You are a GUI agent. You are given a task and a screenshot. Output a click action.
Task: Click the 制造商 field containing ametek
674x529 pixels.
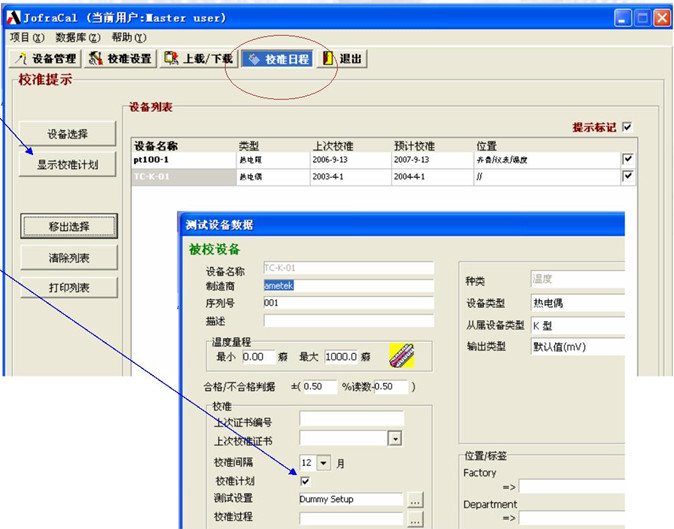[349, 285]
